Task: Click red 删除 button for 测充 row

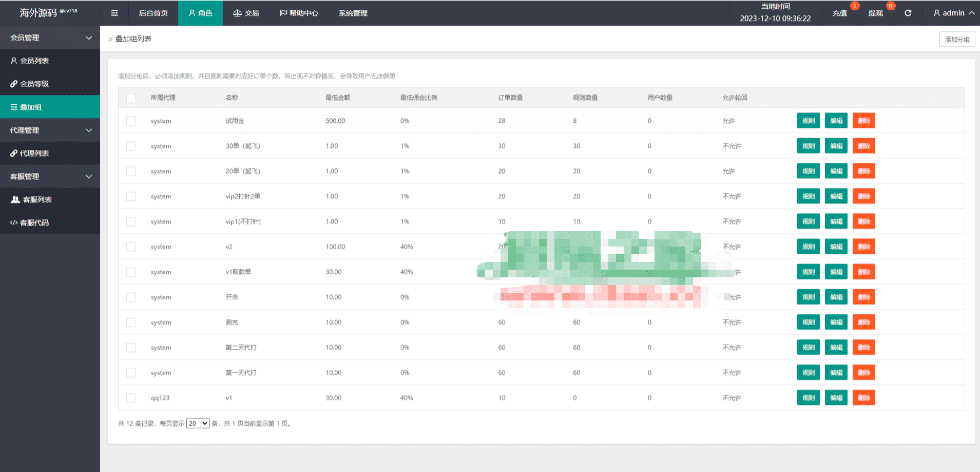Action: click(x=863, y=322)
